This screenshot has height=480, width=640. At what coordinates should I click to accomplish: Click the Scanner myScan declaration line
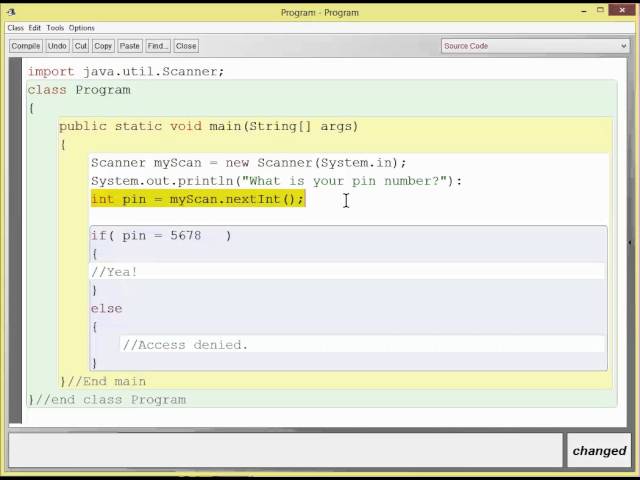(249, 162)
